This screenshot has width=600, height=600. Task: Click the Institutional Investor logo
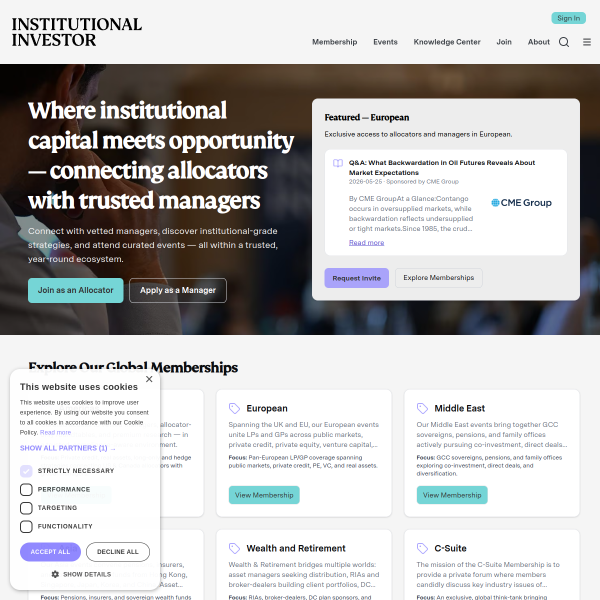(x=77, y=32)
